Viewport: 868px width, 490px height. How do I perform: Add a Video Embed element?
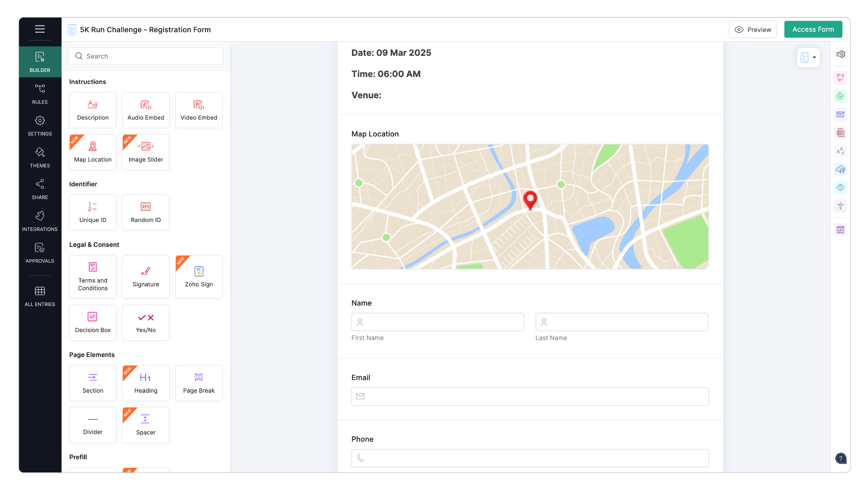click(199, 110)
